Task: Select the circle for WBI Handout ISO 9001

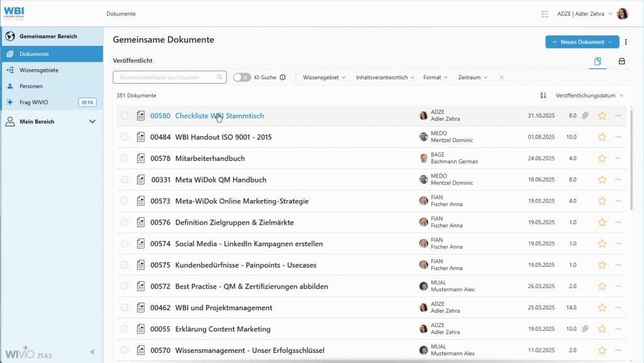Action: tap(125, 137)
